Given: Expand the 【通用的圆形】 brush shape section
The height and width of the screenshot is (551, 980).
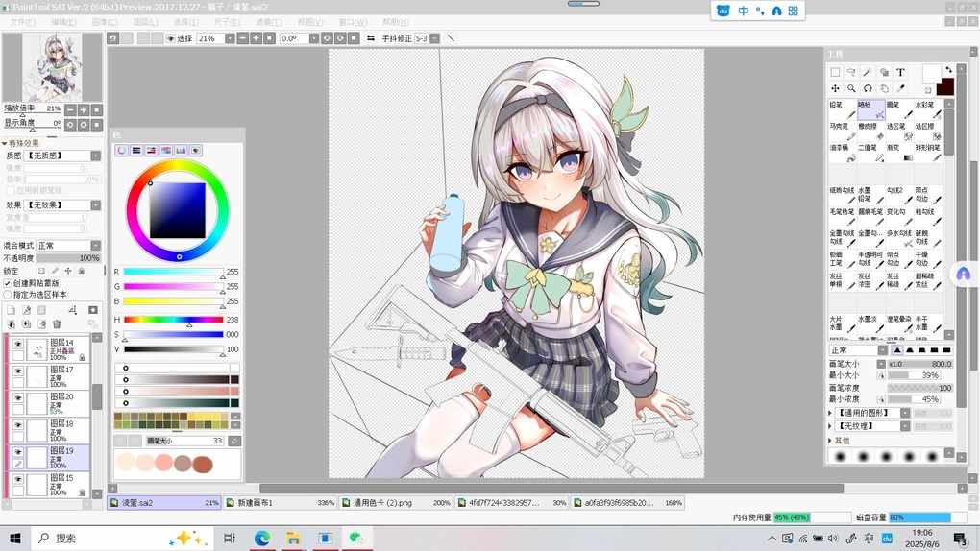Looking at the screenshot, I should (x=831, y=413).
